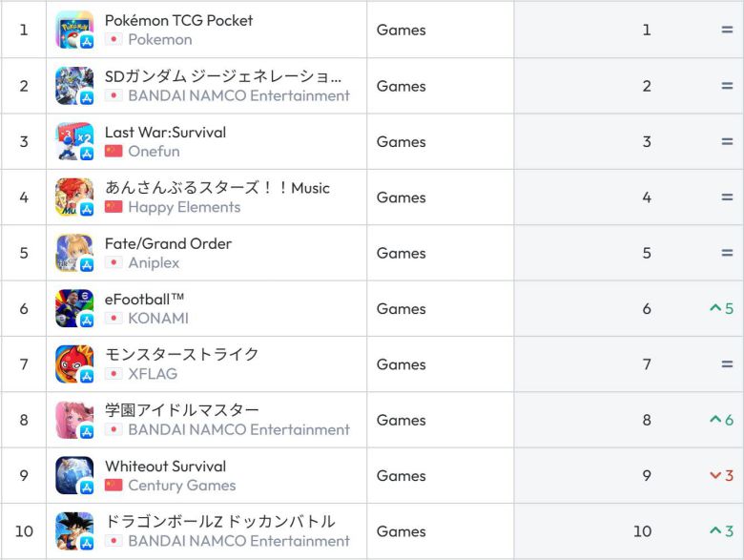This screenshot has height=560, width=744.
Task: Open the KONAMI publisher link
Action: (158, 318)
